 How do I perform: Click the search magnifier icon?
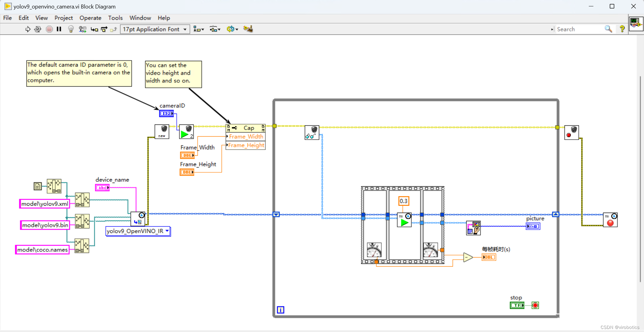(x=608, y=29)
